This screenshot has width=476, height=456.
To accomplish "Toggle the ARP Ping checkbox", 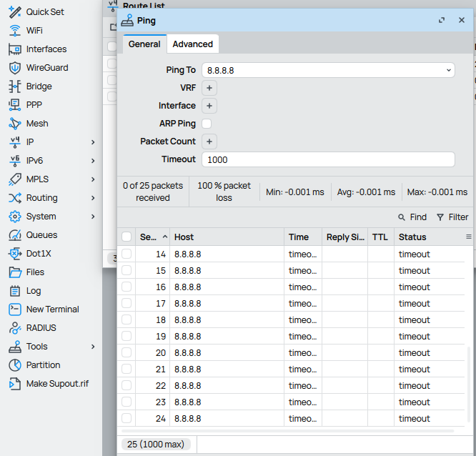I will 207,124.
